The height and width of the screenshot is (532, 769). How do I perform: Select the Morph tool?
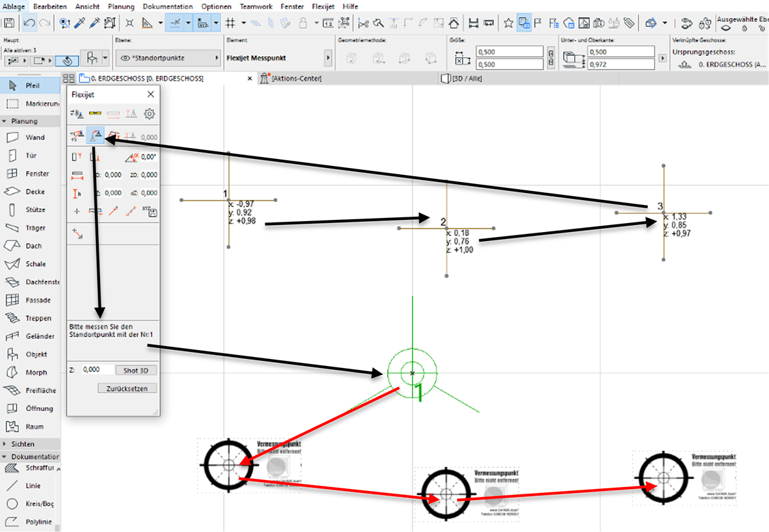coord(31,372)
